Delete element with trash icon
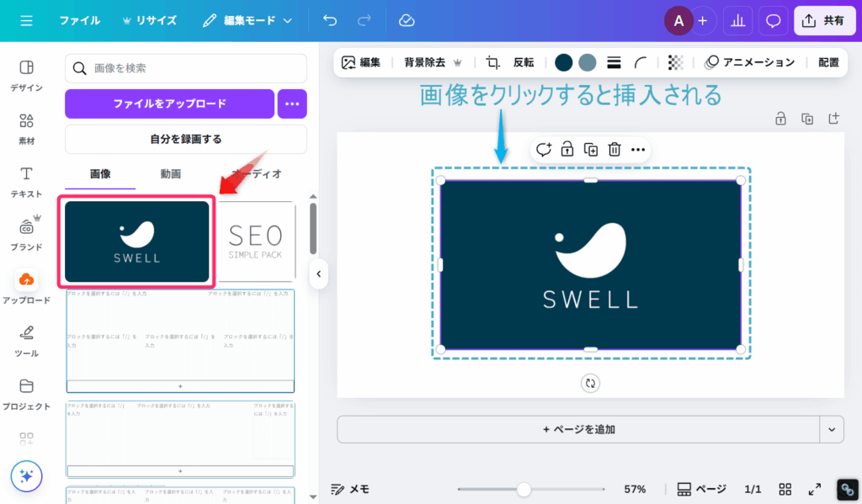This screenshot has height=504, width=862. point(615,150)
